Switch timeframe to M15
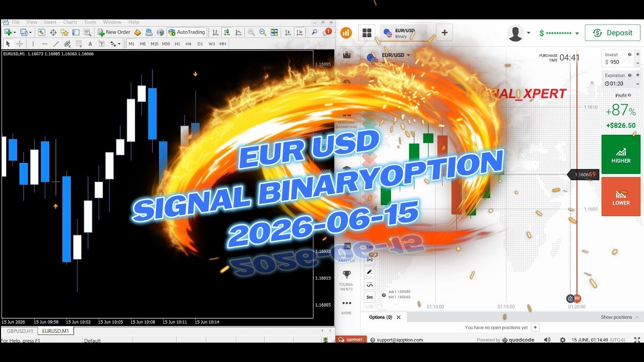The height and width of the screenshot is (362, 644). click(x=154, y=44)
